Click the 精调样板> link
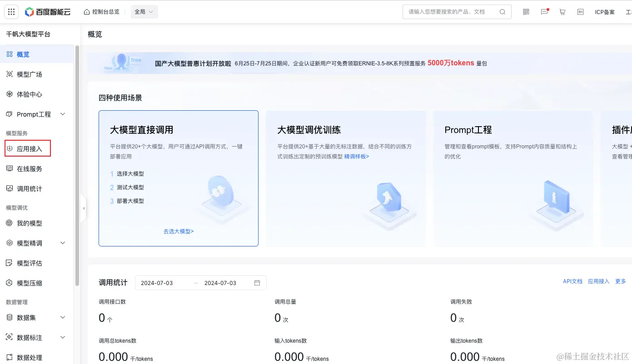The width and height of the screenshot is (632, 364). pyautogui.click(x=357, y=156)
